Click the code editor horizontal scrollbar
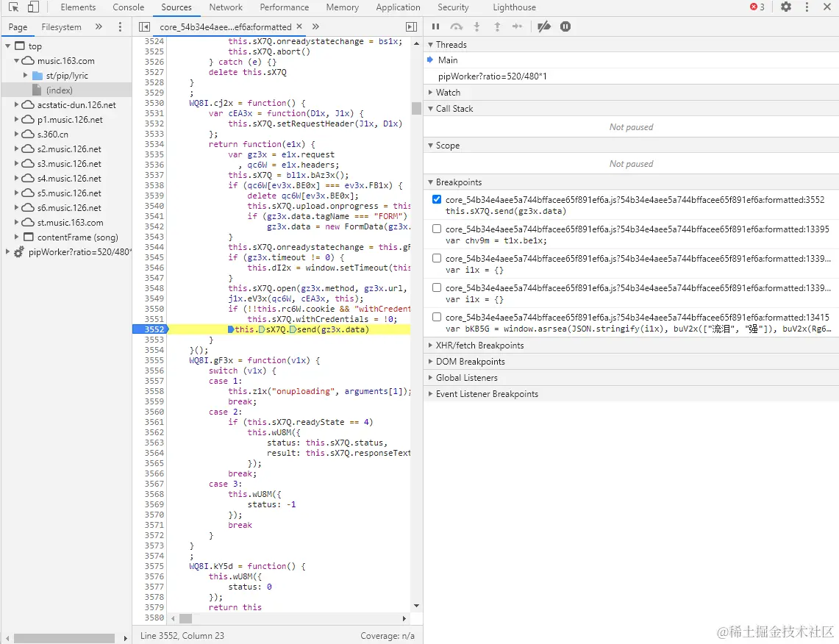 tap(185, 619)
